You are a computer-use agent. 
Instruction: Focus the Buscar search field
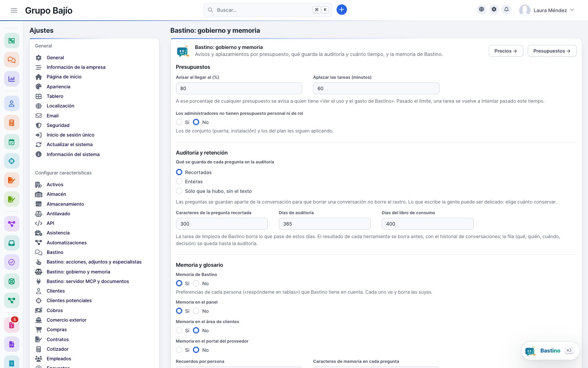pos(268,10)
